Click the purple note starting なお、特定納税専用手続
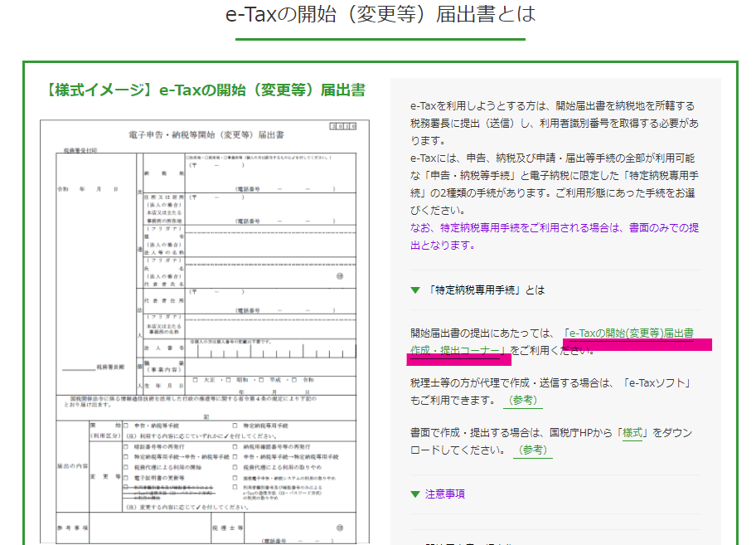Viewport: 756px width, 545px height. tap(555, 236)
